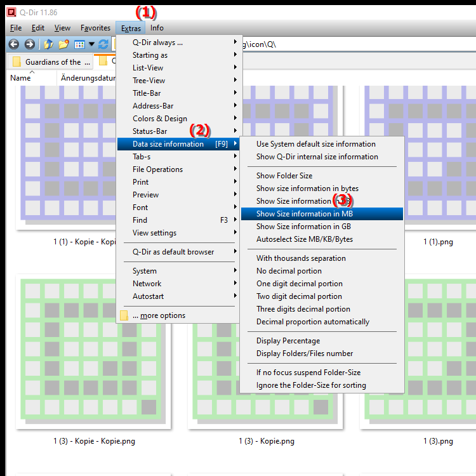The height and width of the screenshot is (476, 476).
Task: Click the folder up-level icon
Action: [x=49, y=44]
